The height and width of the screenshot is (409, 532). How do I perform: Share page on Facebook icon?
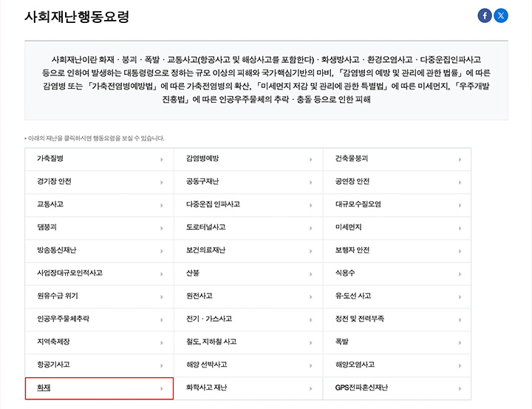click(x=485, y=16)
